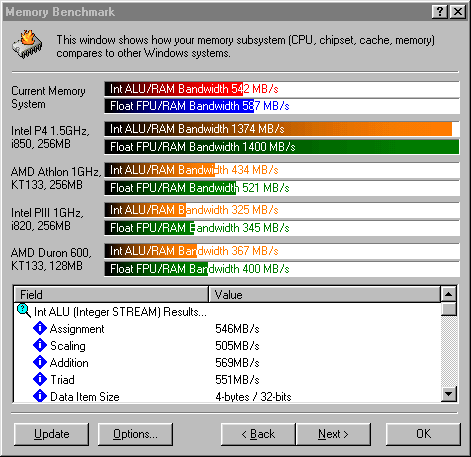Confirm with the OK button
Screen dimensions: 471x457
423,434
